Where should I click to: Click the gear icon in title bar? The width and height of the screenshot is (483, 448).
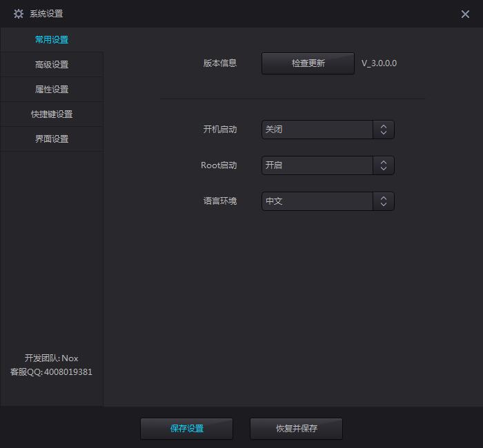click(x=19, y=14)
